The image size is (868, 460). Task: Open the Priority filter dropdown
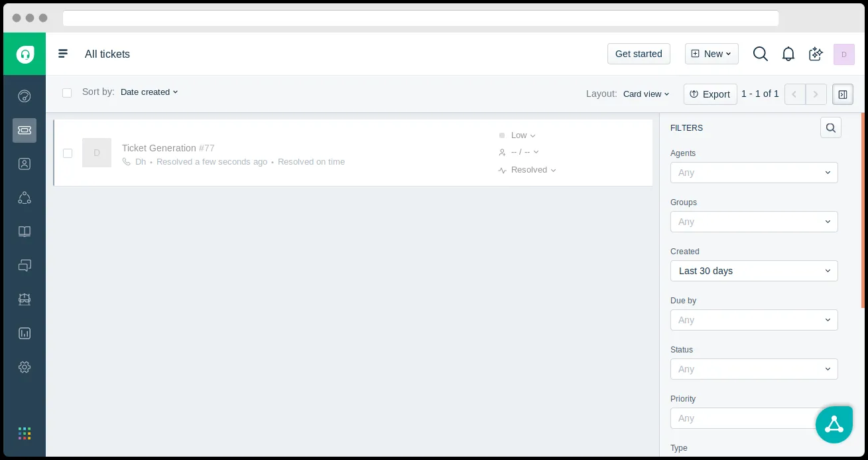[754, 418]
